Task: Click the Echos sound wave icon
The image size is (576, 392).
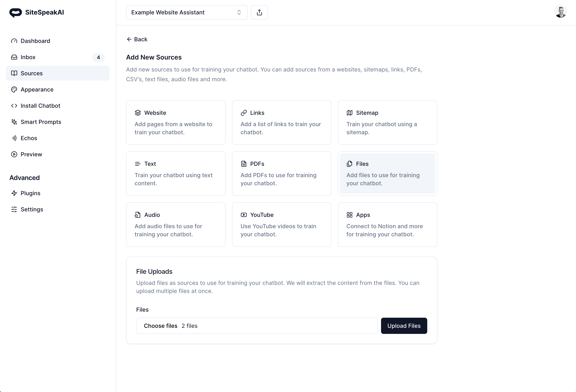Action: click(x=14, y=138)
